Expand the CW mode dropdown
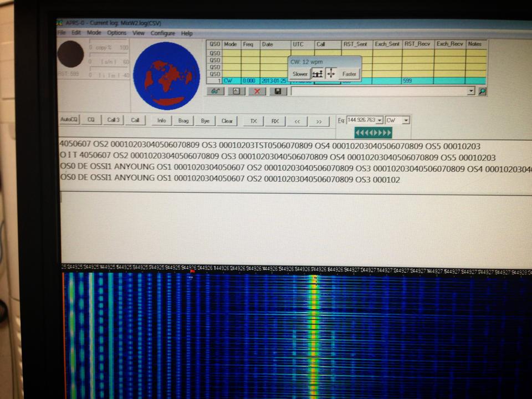The height and width of the screenshot is (399, 532). pos(406,120)
